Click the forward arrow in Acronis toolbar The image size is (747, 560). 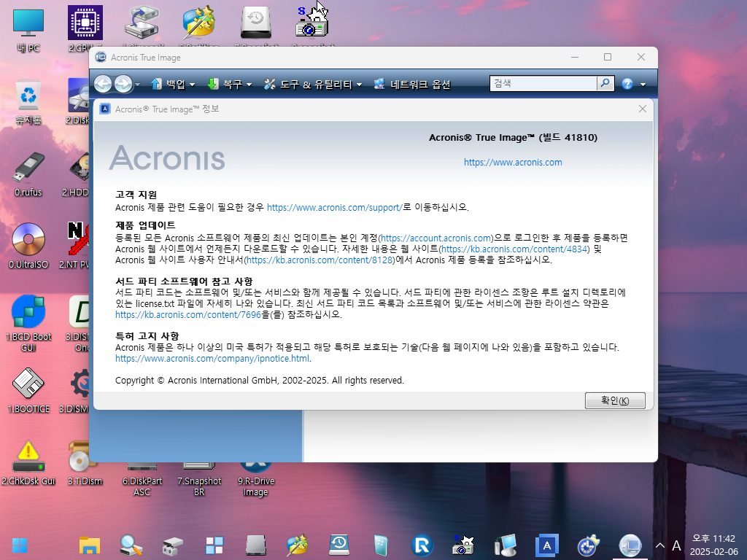tap(123, 84)
